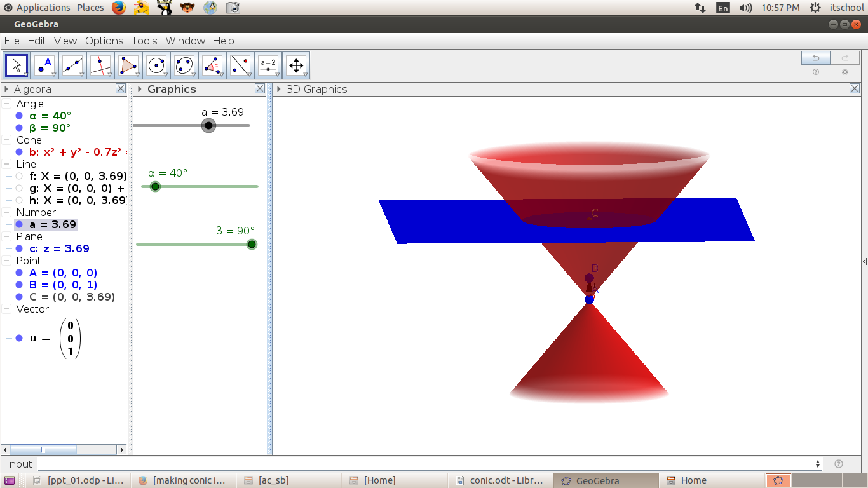Select the Angle measurement tool

(x=212, y=65)
